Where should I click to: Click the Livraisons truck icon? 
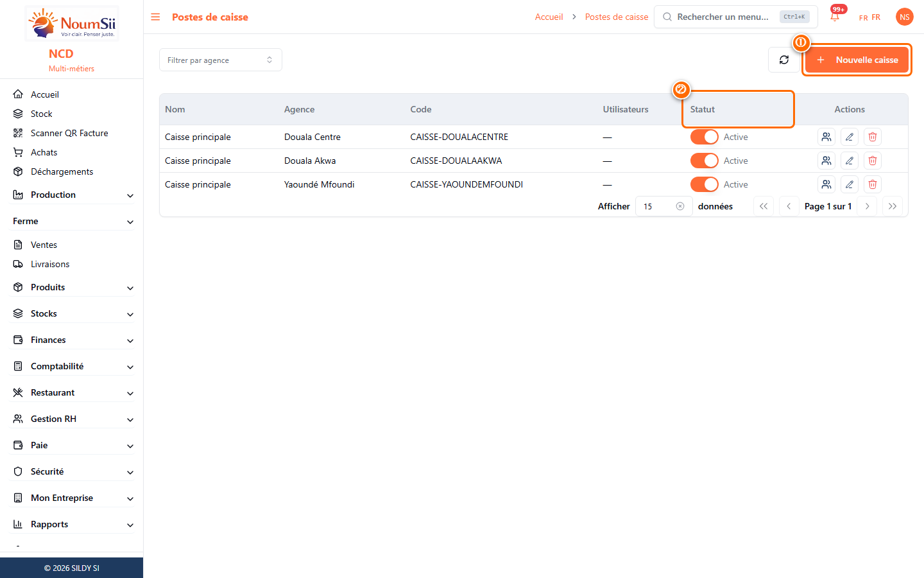point(18,264)
